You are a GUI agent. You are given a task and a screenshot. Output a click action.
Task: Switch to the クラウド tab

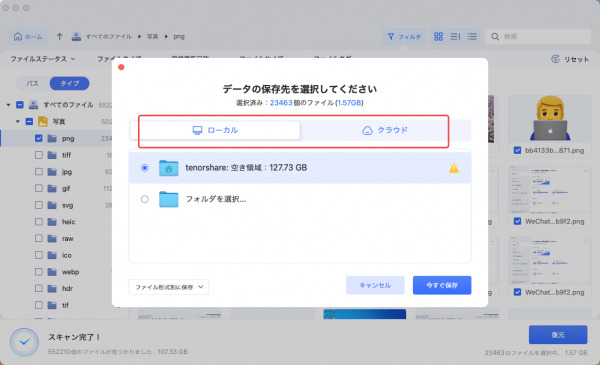[x=385, y=130]
